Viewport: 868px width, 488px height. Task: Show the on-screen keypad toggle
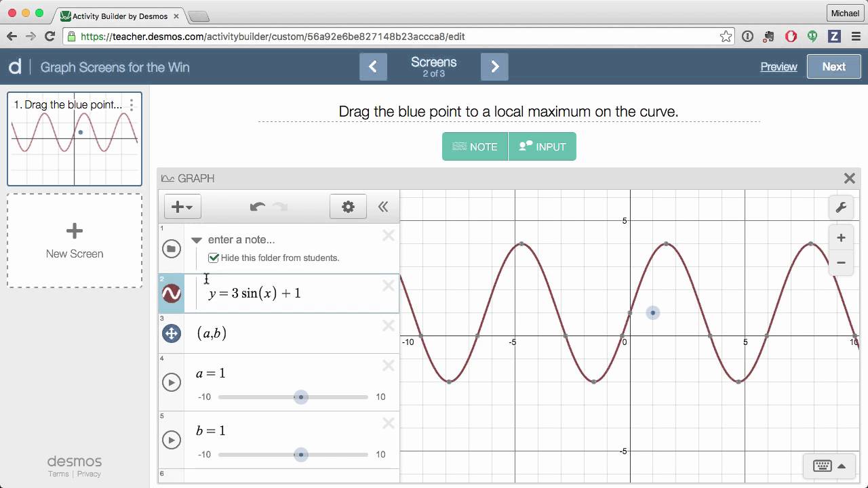click(829, 466)
